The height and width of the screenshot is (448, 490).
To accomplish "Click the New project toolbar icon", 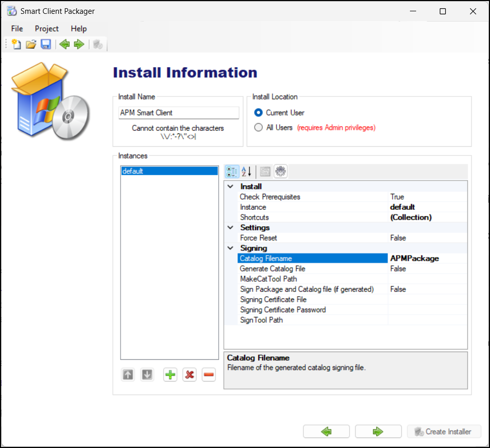I will point(16,45).
